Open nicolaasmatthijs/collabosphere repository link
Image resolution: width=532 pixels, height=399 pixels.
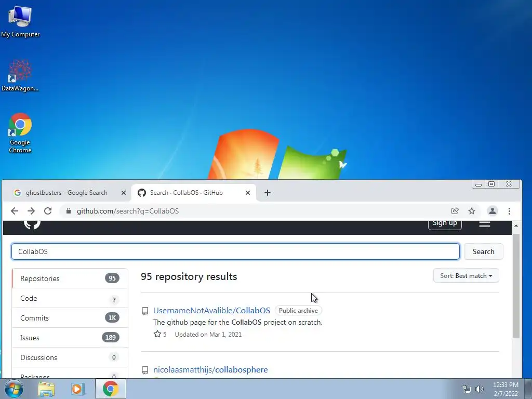(x=210, y=369)
